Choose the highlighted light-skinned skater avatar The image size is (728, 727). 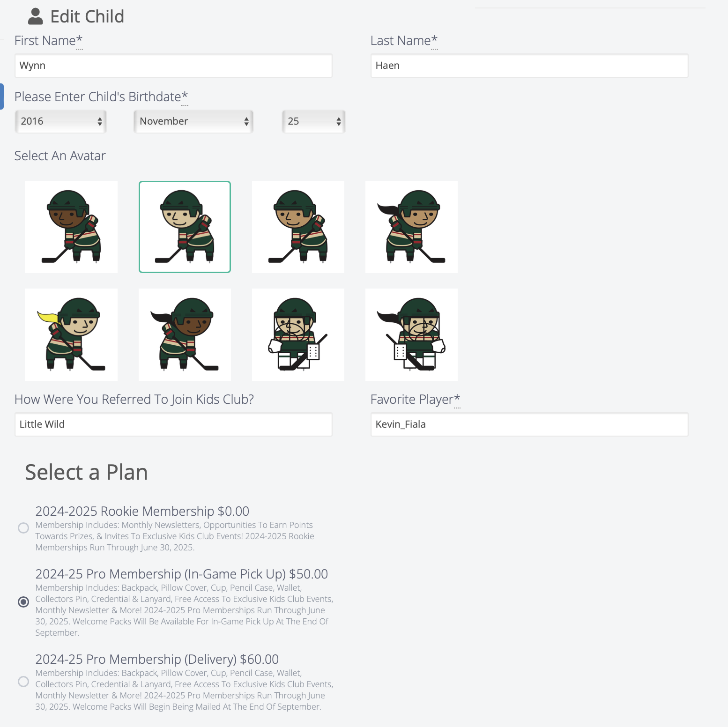click(x=185, y=227)
